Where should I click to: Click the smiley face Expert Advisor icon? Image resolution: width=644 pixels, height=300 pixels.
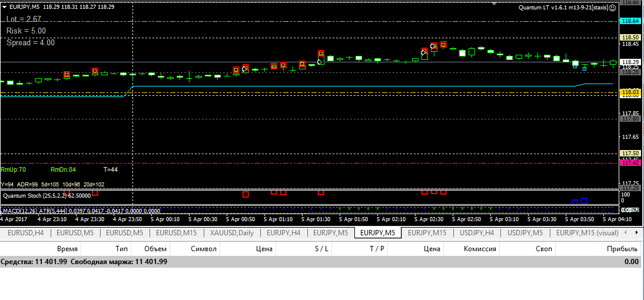pyautogui.click(x=613, y=8)
